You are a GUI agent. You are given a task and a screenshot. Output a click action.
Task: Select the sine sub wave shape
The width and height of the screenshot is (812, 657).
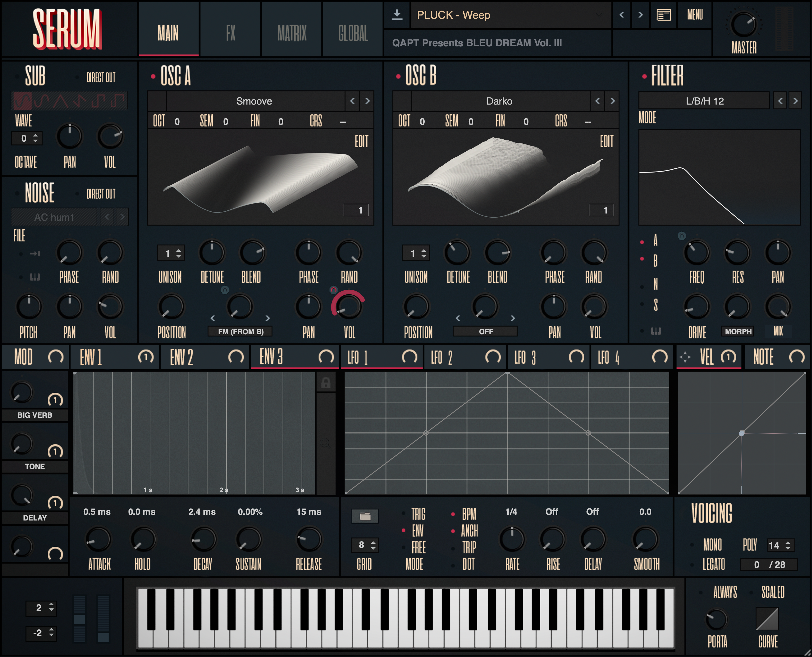(23, 101)
